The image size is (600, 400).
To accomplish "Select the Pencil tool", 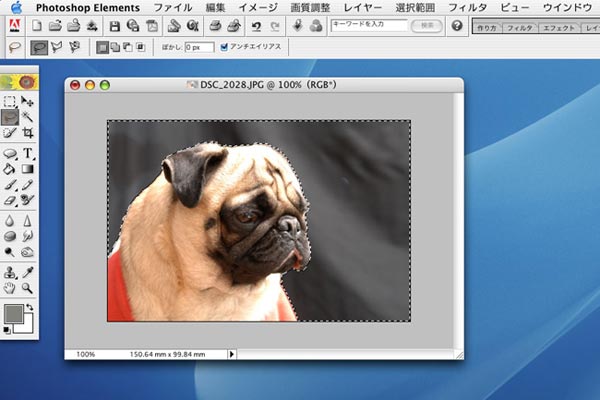I will click(27, 185).
